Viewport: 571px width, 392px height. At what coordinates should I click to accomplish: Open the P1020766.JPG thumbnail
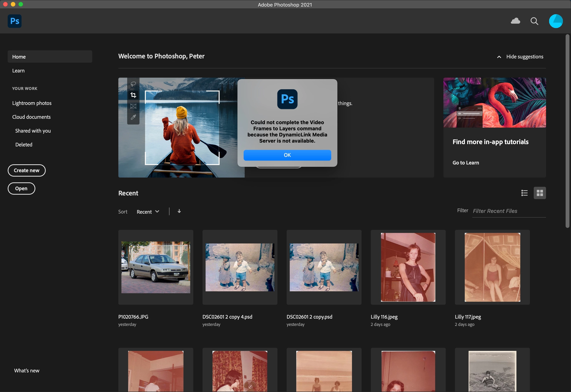(x=155, y=267)
